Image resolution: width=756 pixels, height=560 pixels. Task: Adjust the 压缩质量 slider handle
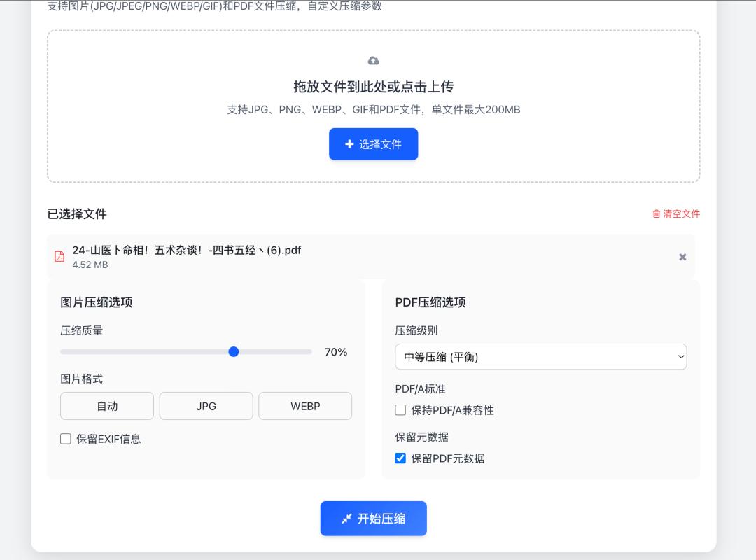234,352
